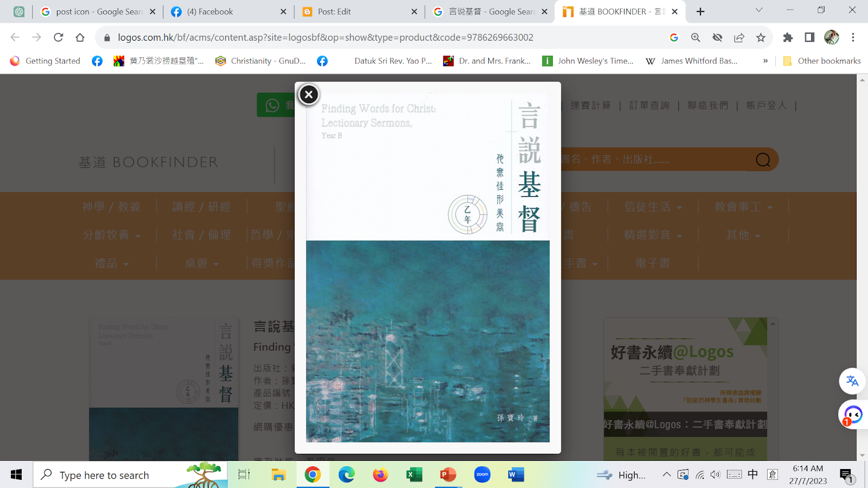This screenshot has height=488, width=868.
Task: Open Chrome three-dot menu
Action: [x=853, y=37]
